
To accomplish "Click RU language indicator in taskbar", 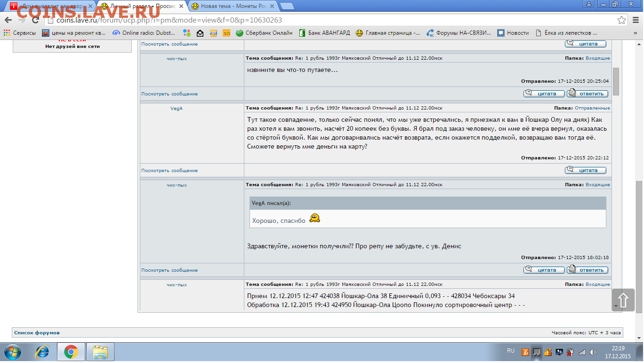I will [x=511, y=351].
